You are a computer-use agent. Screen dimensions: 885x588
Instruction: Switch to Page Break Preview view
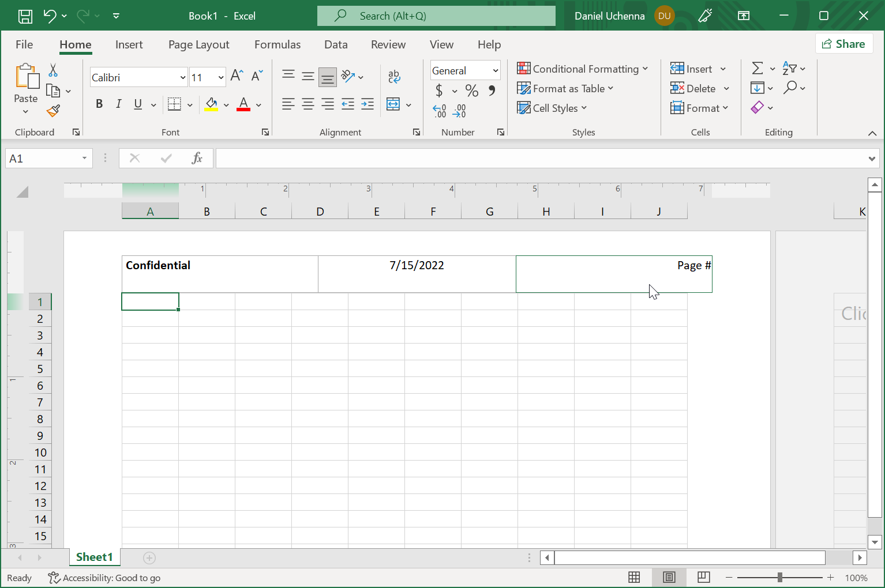(x=703, y=577)
